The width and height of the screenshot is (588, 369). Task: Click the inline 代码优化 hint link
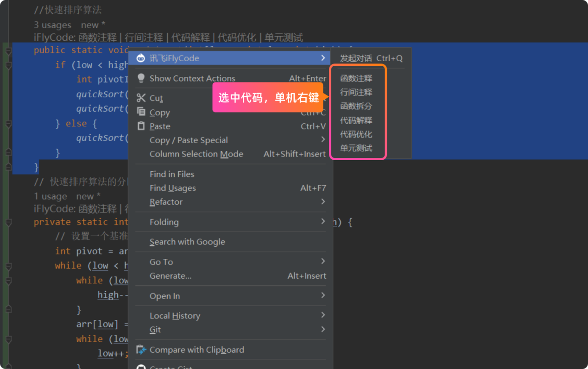click(237, 37)
